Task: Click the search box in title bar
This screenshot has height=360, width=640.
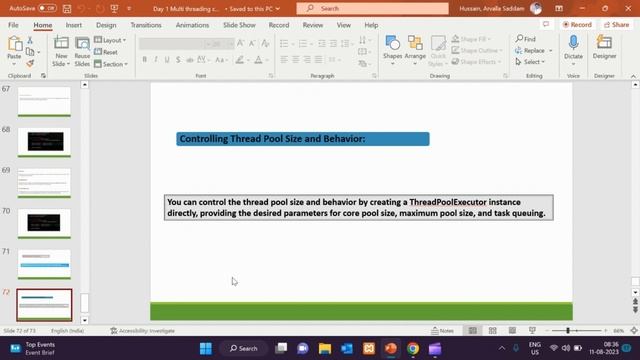Action: pos(372,8)
